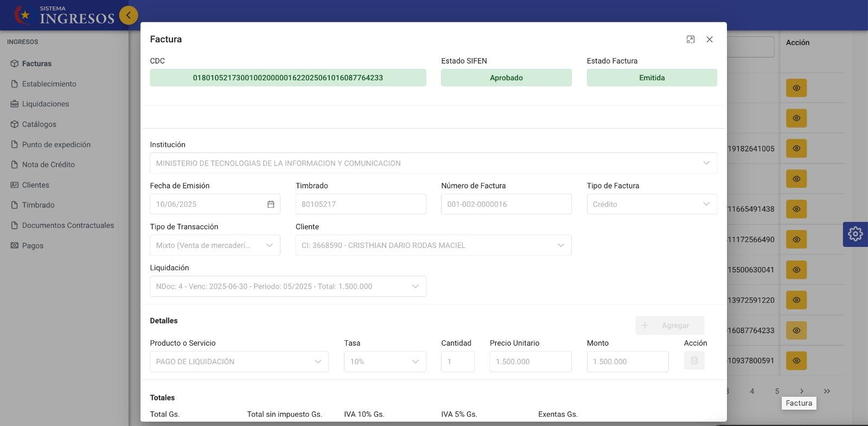View invoice ending in 11665491438

coord(796,209)
